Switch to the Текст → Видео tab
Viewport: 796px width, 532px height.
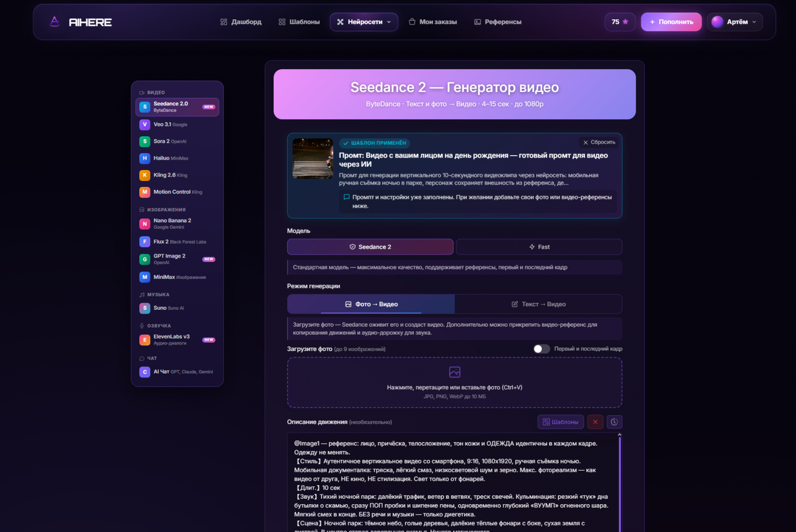coord(538,304)
